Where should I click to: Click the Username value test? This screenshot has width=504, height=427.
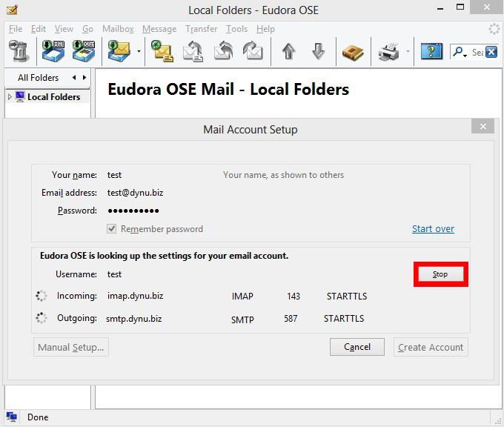(x=114, y=274)
